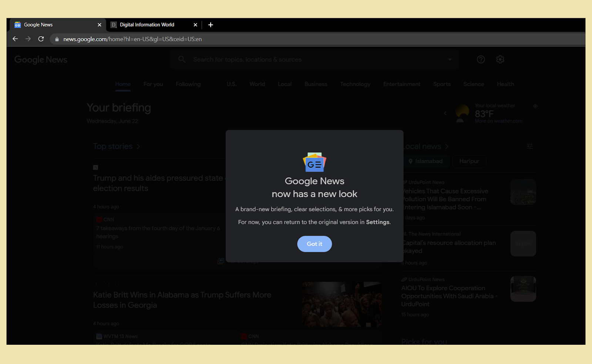
Task: Open the Google News settings gear
Action: (x=500, y=60)
